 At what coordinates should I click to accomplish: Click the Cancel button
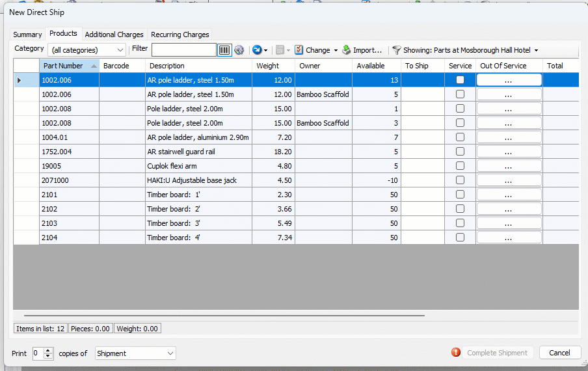(559, 353)
